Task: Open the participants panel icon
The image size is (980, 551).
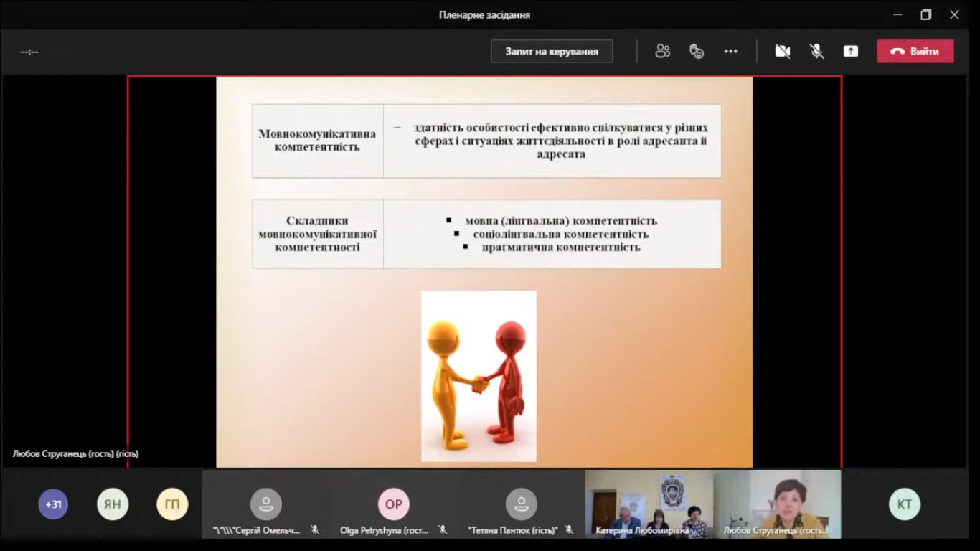Action: click(662, 52)
